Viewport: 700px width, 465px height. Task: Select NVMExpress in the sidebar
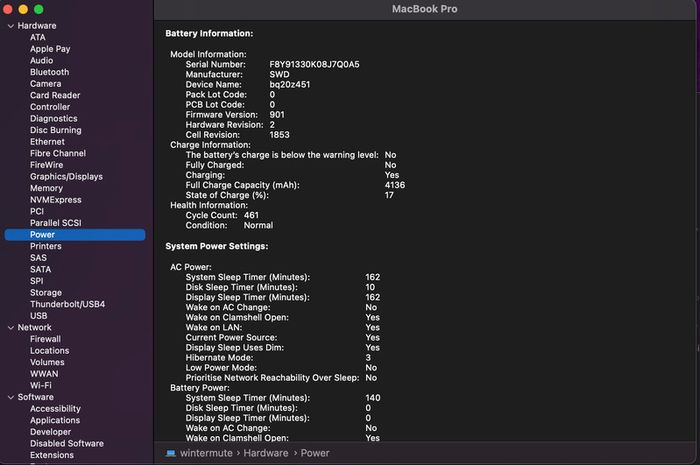[56, 200]
